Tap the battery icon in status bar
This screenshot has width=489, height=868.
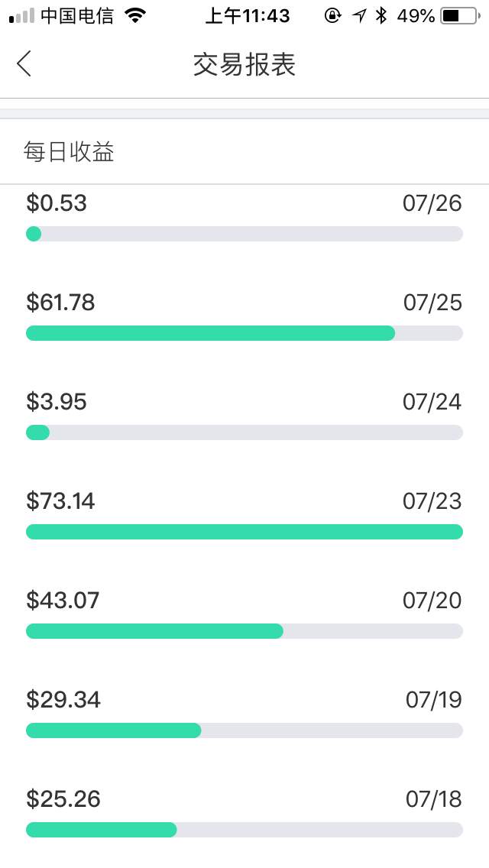tap(458, 16)
